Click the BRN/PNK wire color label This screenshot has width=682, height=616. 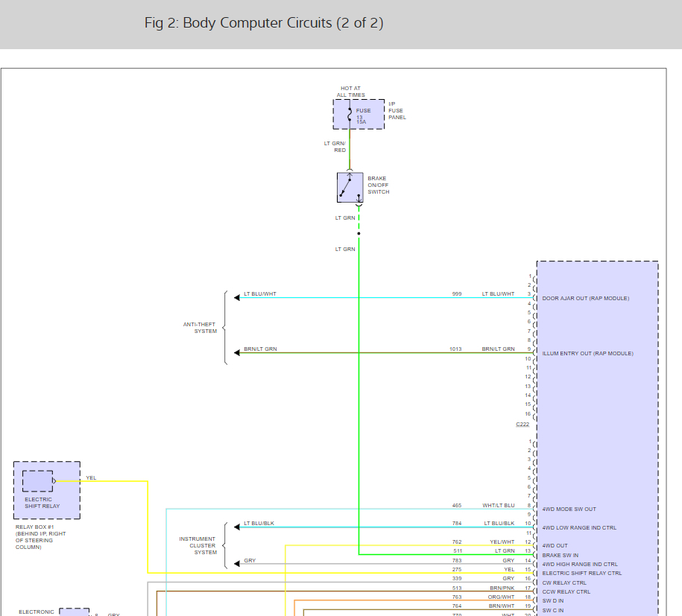502,588
